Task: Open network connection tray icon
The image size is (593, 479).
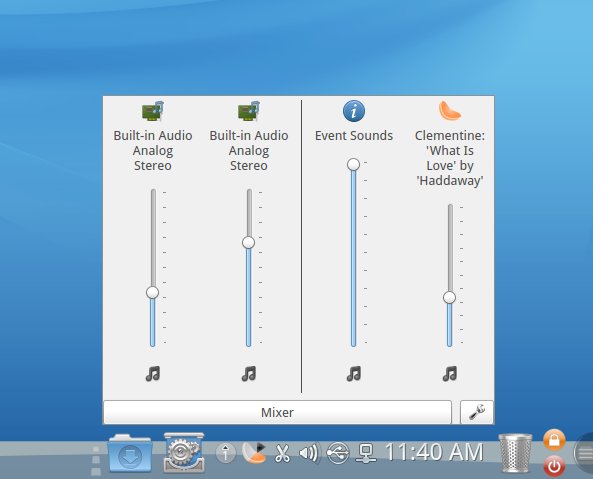Action: click(x=366, y=453)
